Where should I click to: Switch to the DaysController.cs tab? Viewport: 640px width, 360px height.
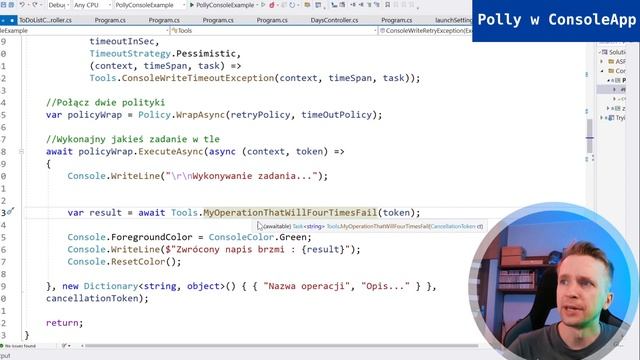334,20
